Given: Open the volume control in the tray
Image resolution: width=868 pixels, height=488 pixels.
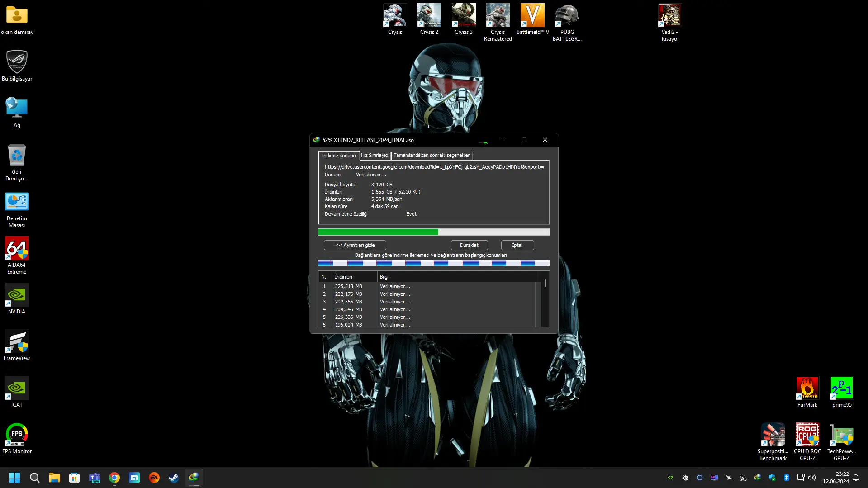Looking at the screenshot, I should pos(812,478).
